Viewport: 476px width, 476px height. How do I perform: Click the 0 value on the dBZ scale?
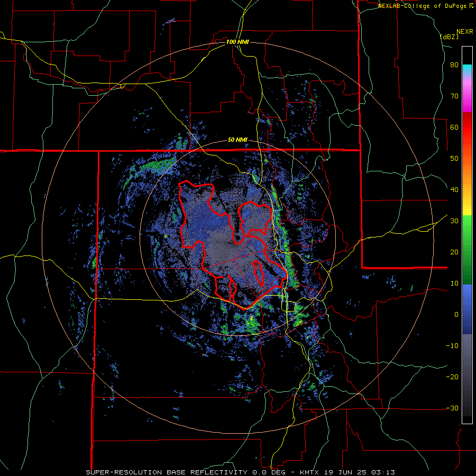click(x=456, y=315)
